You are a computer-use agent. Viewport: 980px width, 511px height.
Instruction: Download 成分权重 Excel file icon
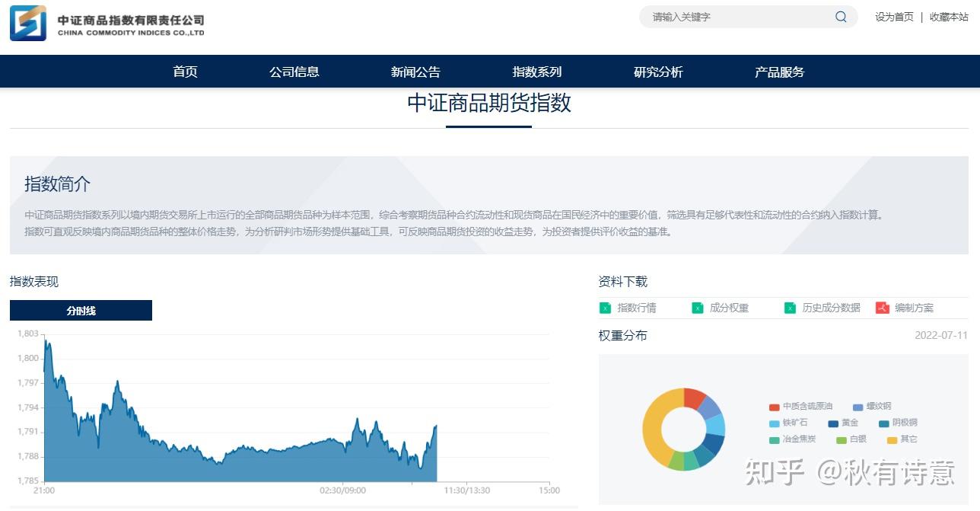(696, 308)
